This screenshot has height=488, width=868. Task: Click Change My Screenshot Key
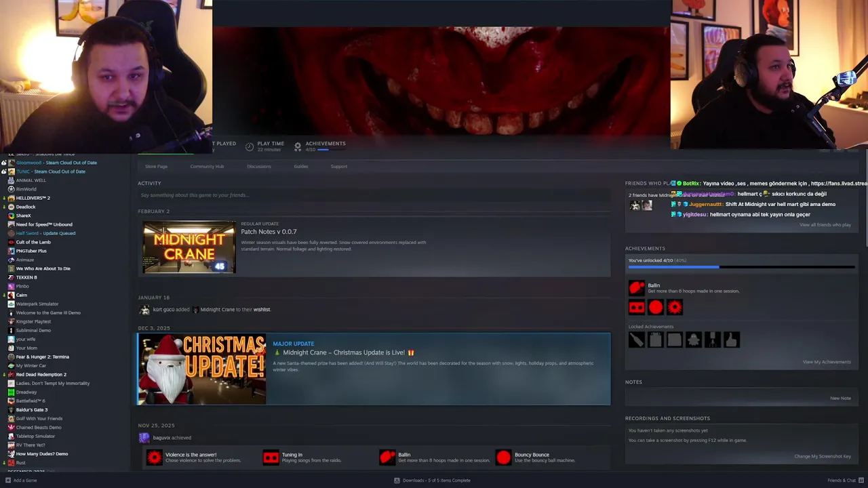(823, 456)
